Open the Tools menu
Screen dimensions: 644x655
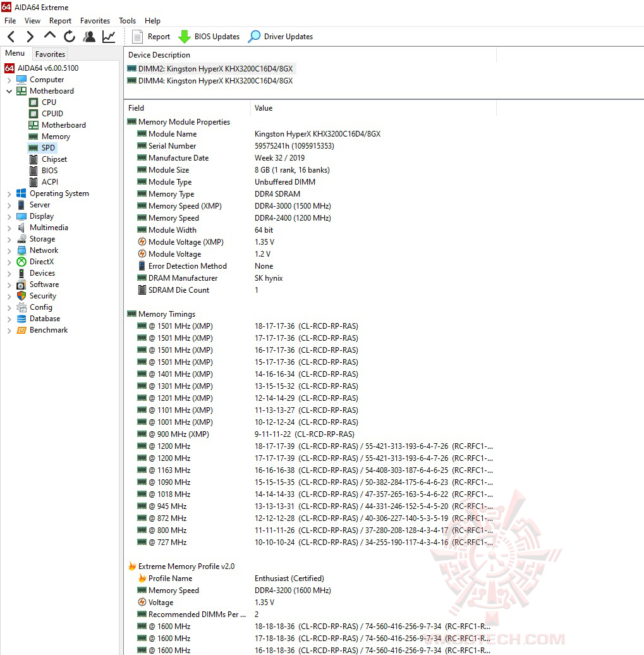point(127,21)
